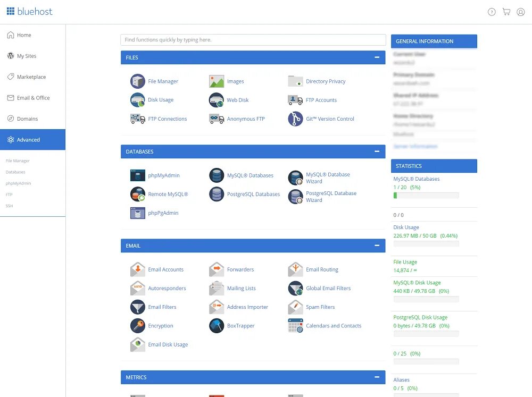
Task: Open SSH from the Advanced submenu
Action: (x=10, y=206)
